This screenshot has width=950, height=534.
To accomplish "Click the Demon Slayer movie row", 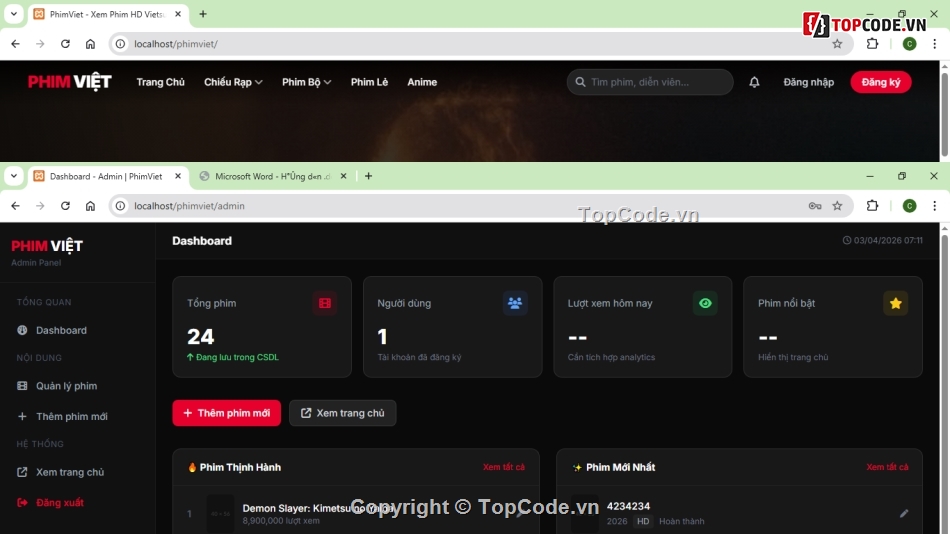I will [x=356, y=513].
